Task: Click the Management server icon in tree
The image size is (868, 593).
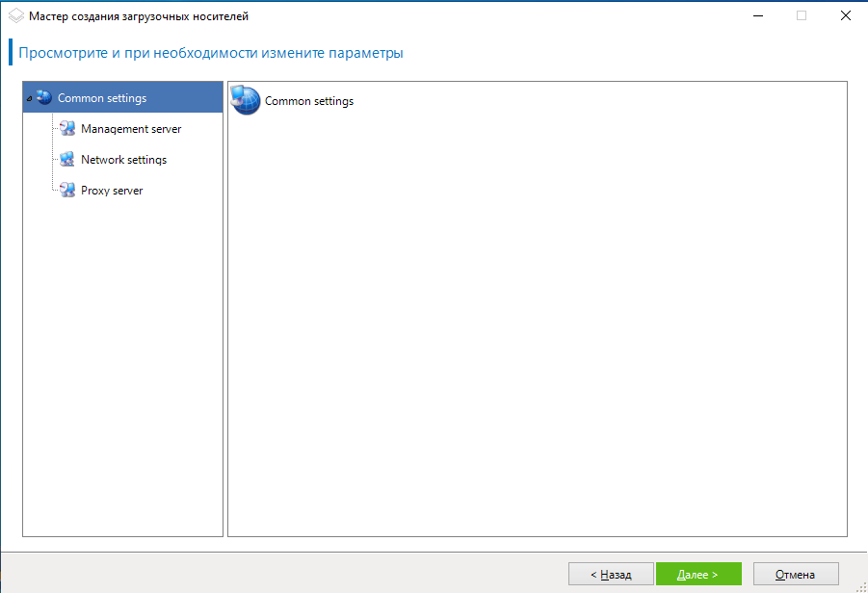Action: click(x=67, y=129)
